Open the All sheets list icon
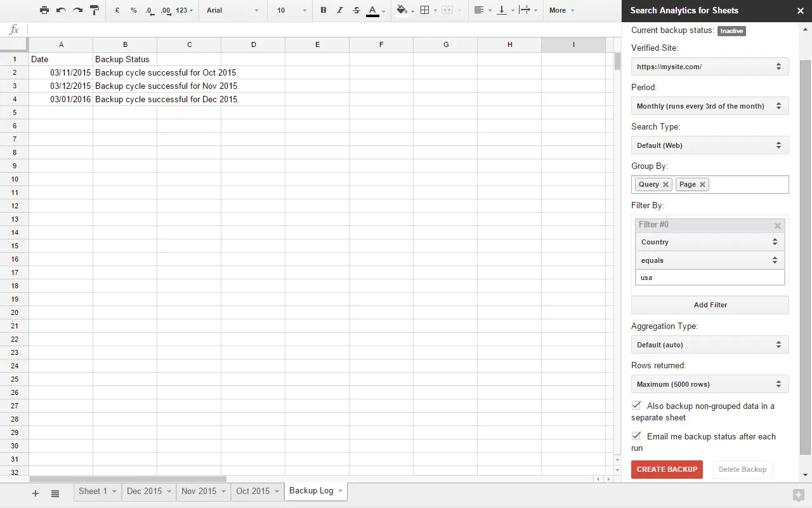 point(55,493)
